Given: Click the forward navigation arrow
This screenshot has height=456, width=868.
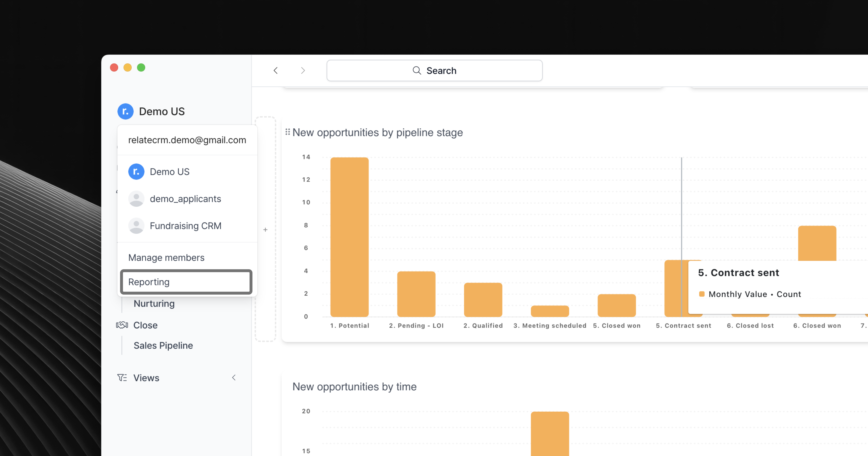Looking at the screenshot, I should [303, 70].
